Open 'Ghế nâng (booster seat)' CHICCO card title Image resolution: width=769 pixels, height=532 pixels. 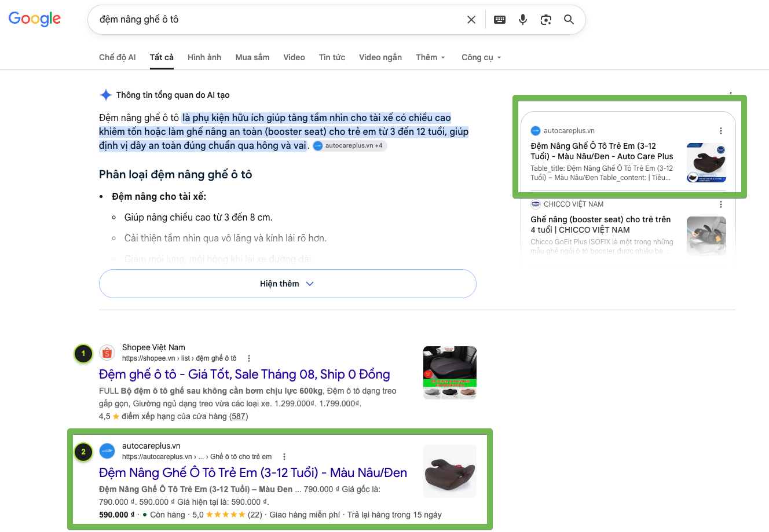[600, 225]
